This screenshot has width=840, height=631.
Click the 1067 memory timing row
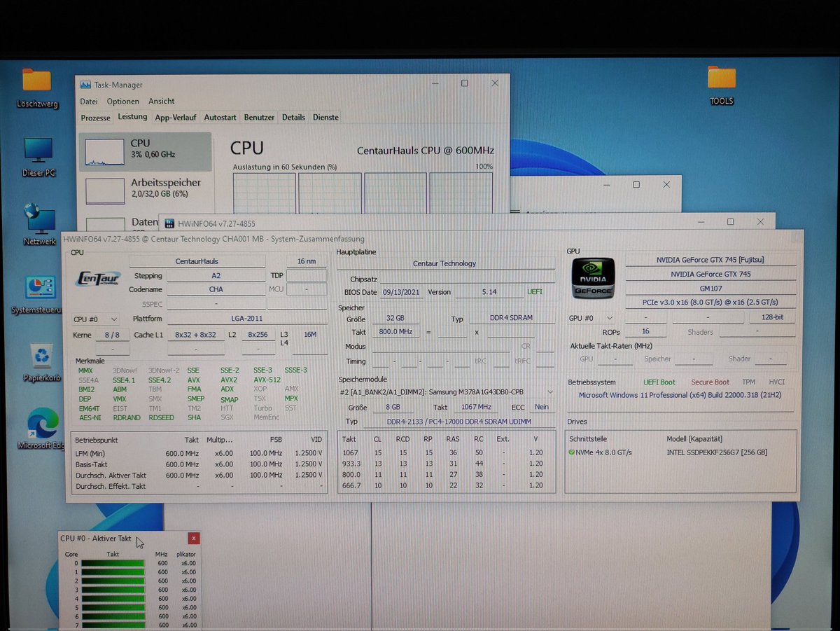[x=447, y=452]
